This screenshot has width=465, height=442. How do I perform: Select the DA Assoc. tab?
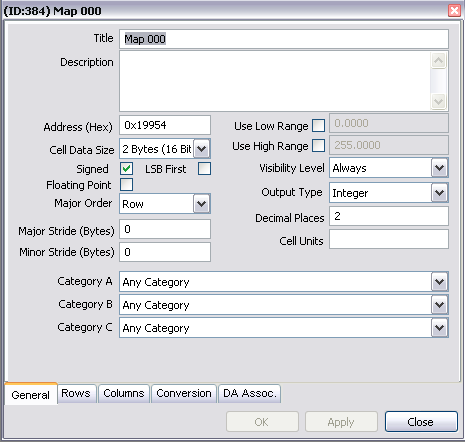[250, 393]
